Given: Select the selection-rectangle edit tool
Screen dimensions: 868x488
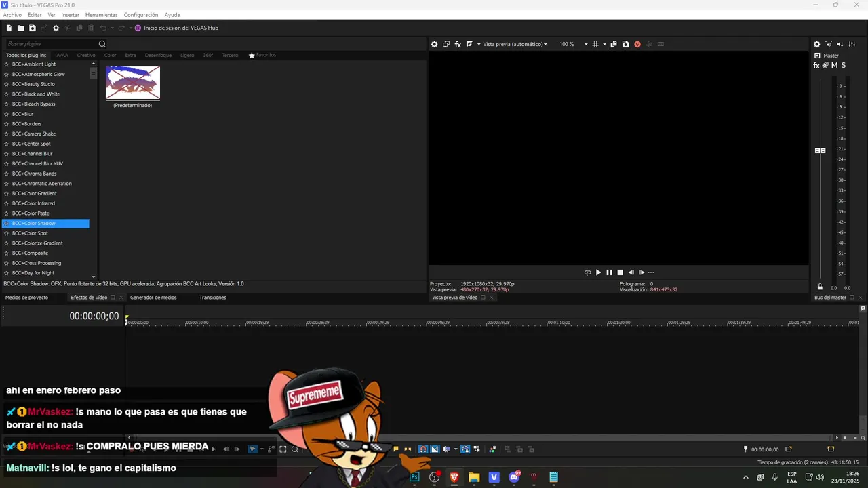Looking at the screenshot, I should pos(283,449).
